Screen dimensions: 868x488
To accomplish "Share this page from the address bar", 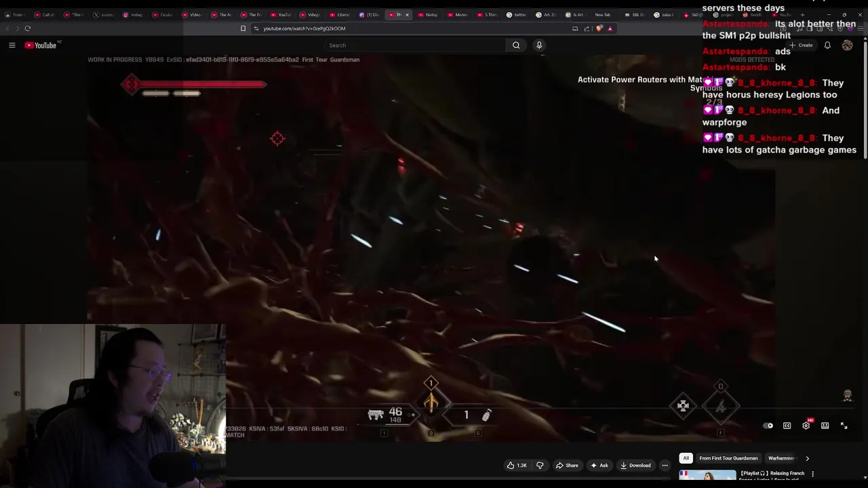I will [x=587, y=28].
